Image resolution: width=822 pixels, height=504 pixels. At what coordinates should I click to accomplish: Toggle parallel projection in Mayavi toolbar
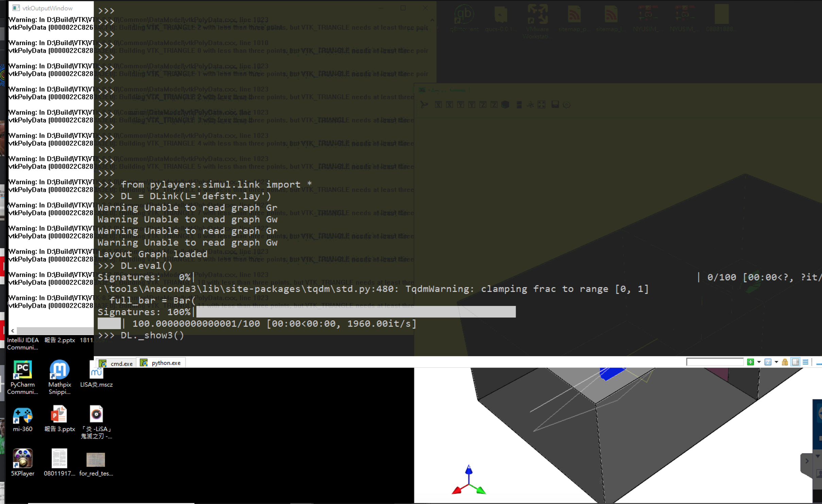coord(519,105)
